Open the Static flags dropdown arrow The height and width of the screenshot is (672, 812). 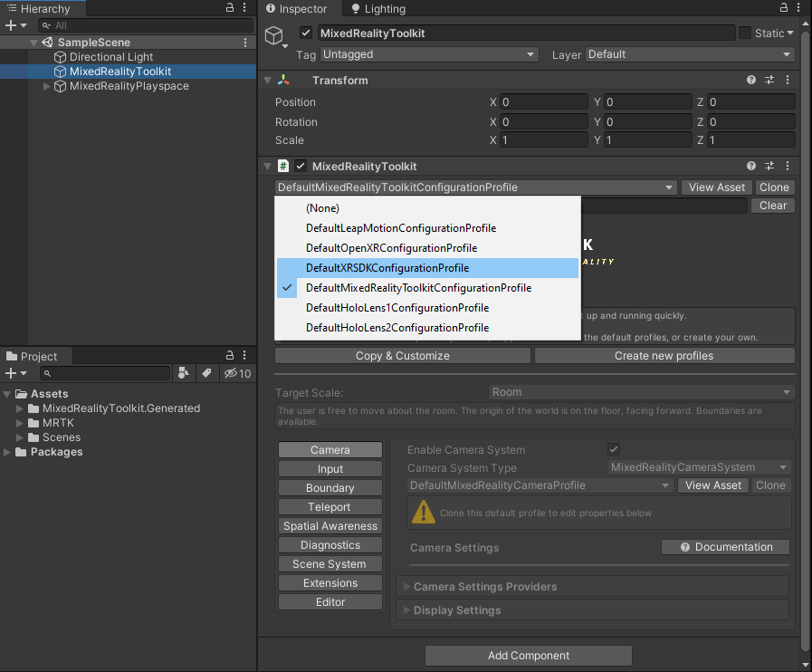coord(790,33)
